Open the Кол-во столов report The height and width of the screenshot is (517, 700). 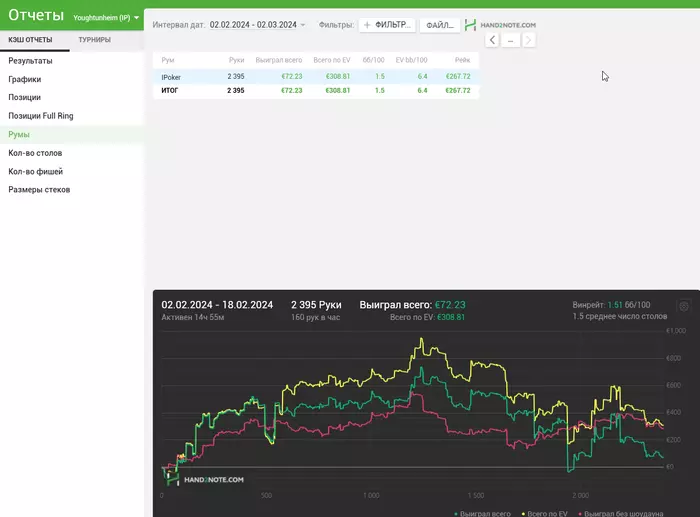point(35,153)
